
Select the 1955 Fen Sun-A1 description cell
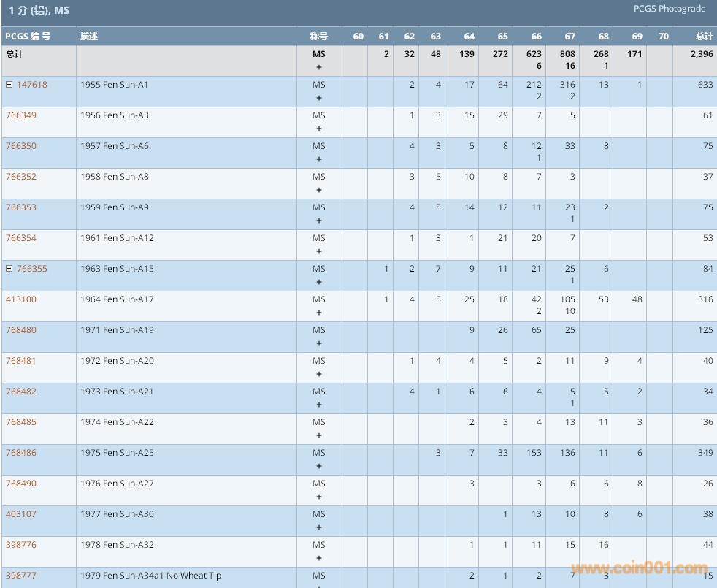[x=115, y=85]
